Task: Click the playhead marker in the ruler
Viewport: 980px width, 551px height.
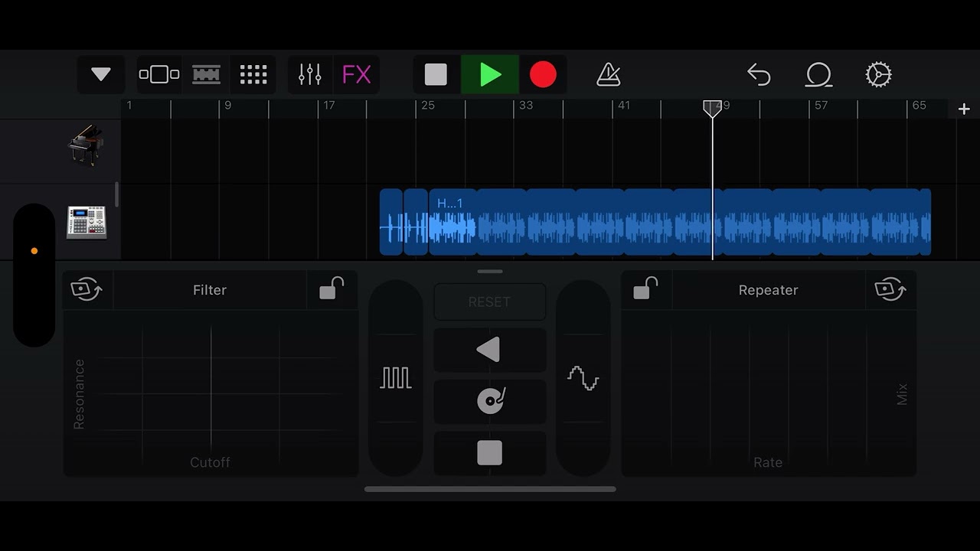Action: [x=712, y=109]
